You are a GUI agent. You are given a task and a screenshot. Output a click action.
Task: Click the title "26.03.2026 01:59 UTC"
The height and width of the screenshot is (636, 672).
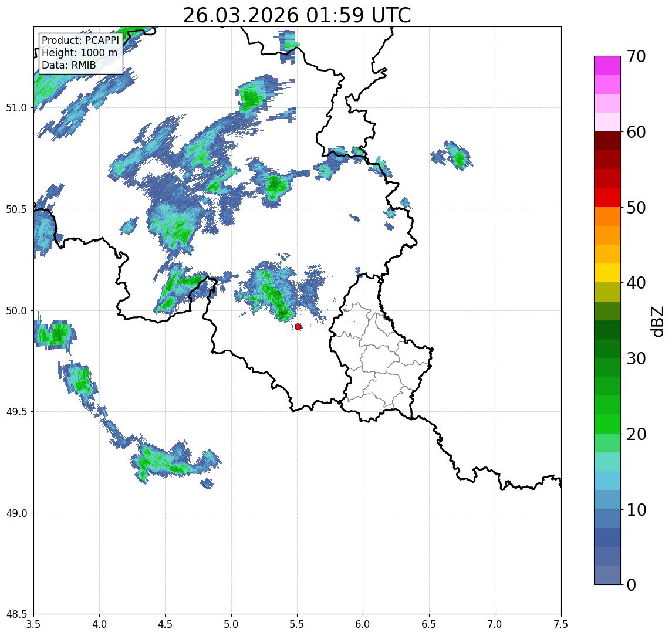[297, 16]
